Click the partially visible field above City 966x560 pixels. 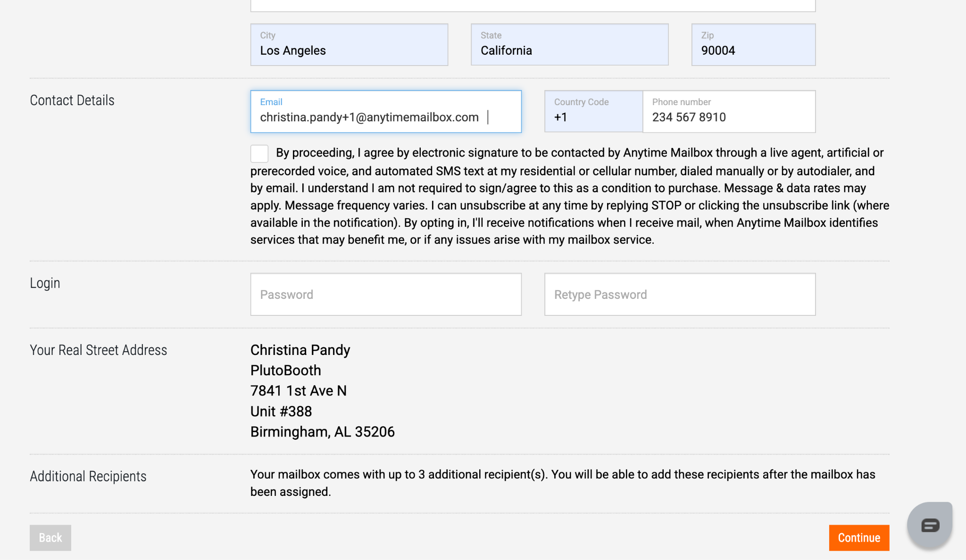pyautogui.click(x=533, y=6)
